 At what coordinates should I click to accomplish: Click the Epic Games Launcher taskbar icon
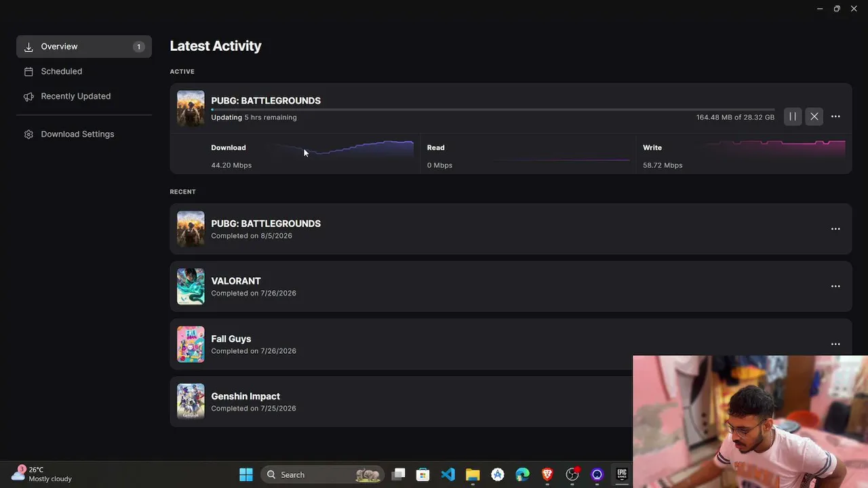click(x=622, y=474)
